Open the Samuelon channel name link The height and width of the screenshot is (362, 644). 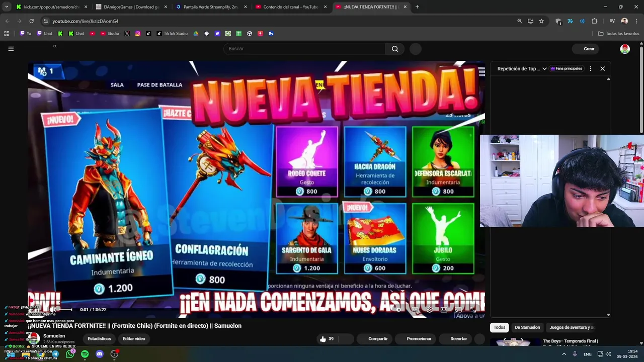pyautogui.click(x=54, y=336)
